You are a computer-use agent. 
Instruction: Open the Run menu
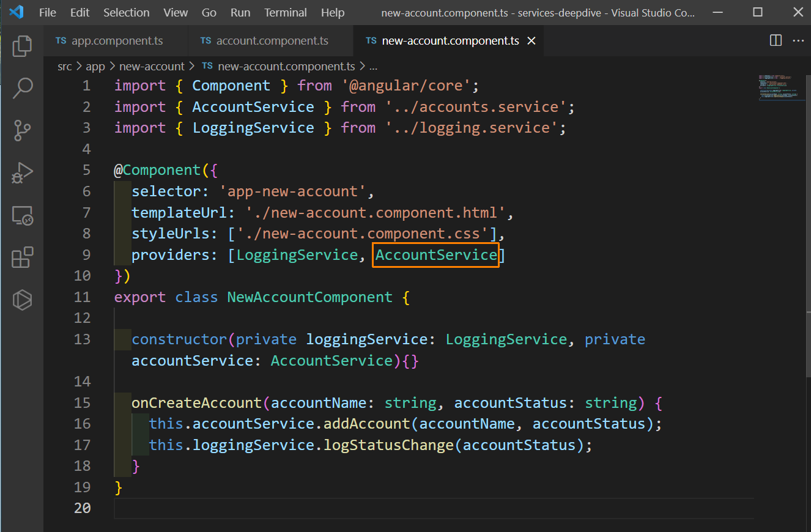point(240,12)
